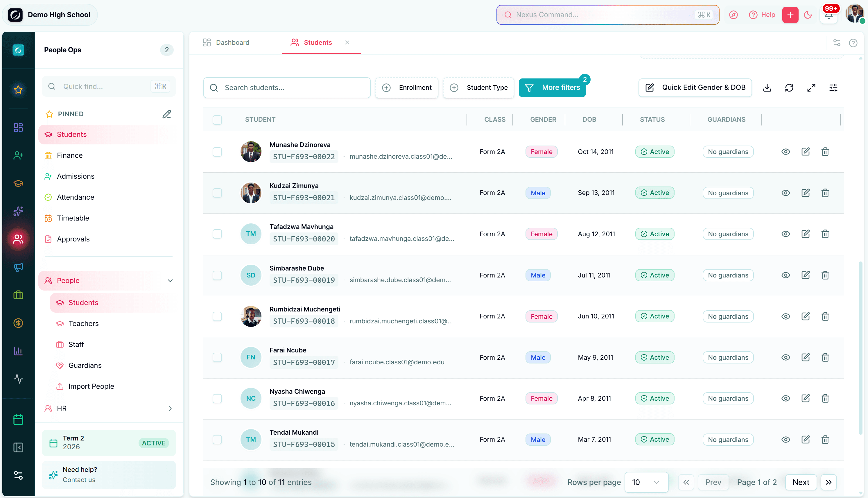Delete Farai Ncube via trash icon
The image size is (868, 498).
tap(825, 357)
